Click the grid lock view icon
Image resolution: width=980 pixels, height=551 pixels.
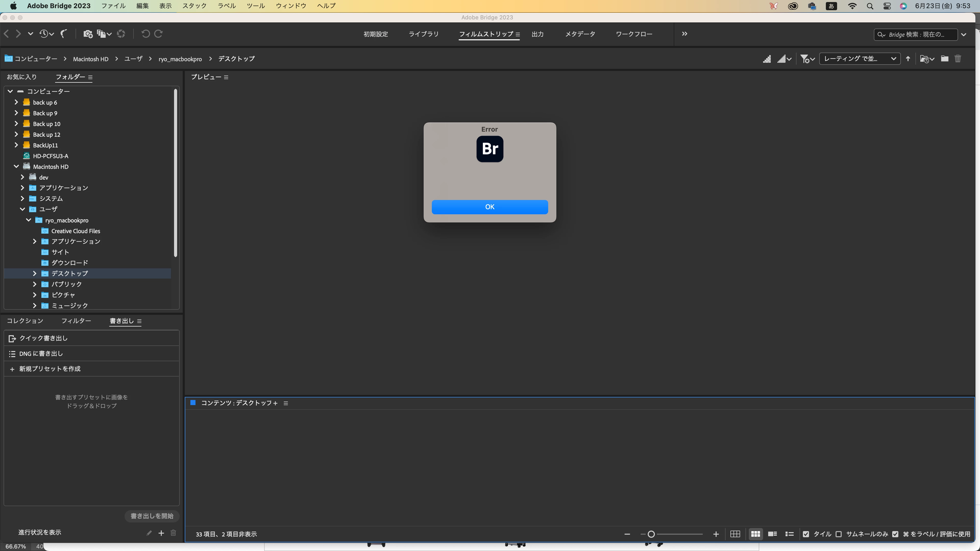click(735, 534)
